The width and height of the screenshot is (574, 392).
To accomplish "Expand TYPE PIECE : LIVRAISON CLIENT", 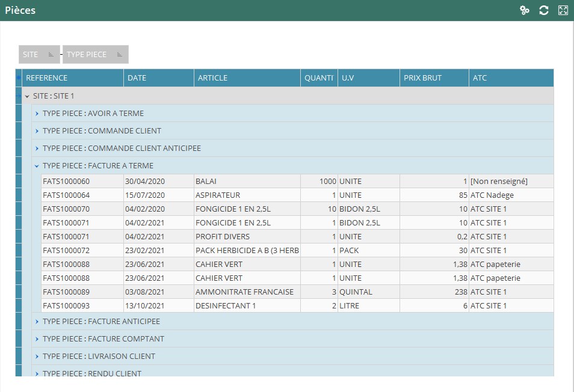I will [x=37, y=357].
